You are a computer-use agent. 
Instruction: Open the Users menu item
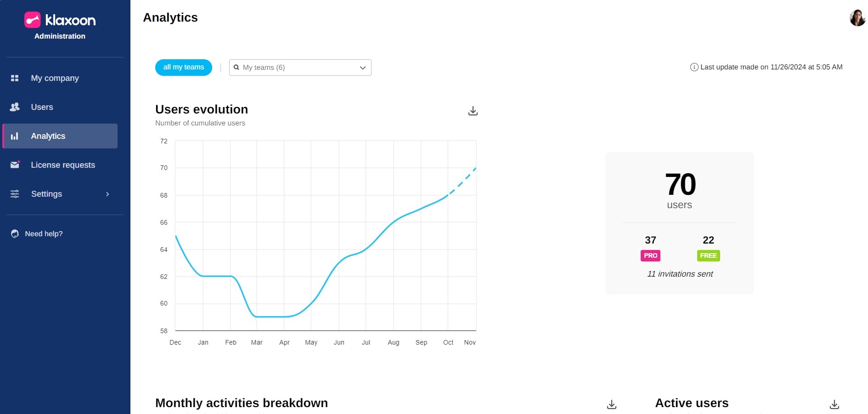pos(42,107)
